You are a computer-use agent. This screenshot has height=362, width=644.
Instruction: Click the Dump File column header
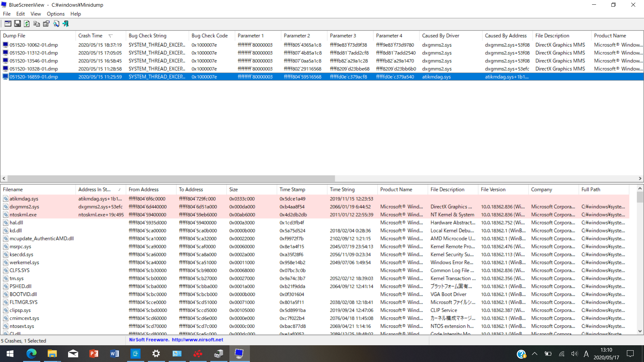(x=38, y=36)
